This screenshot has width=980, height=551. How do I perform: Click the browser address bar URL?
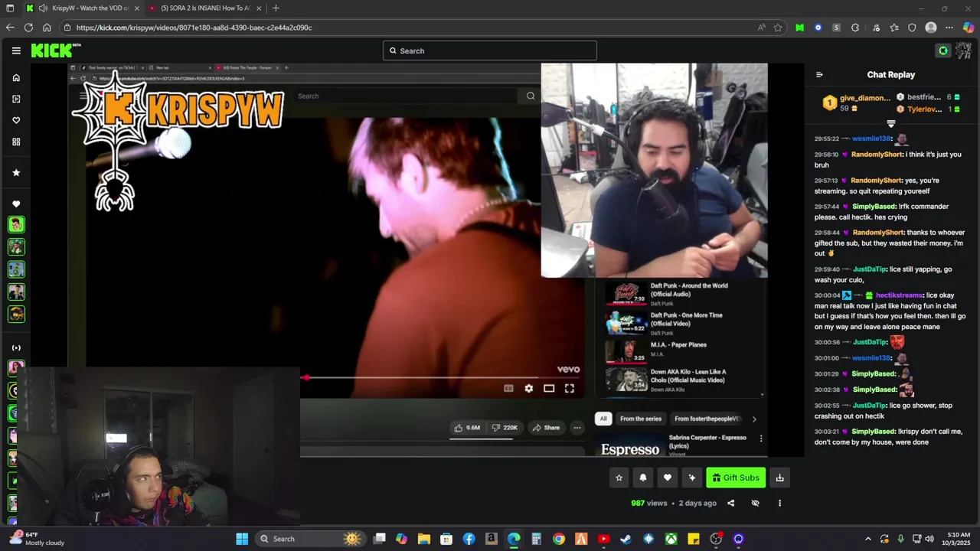(194, 28)
